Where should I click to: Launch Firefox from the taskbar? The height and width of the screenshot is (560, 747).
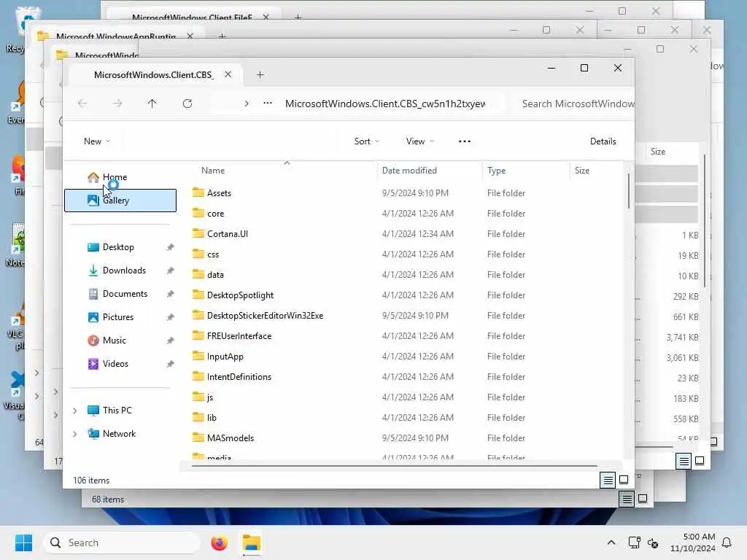(x=219, y=542)
